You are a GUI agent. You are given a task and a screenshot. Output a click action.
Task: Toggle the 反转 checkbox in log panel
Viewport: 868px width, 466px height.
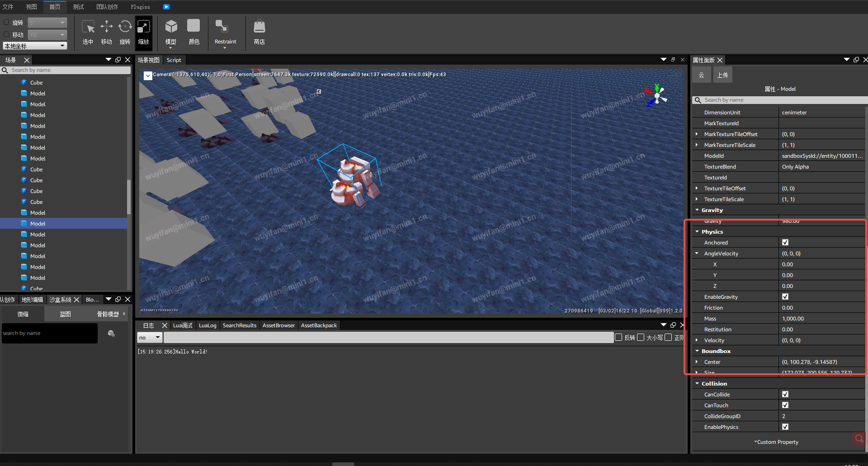[618, 337]
